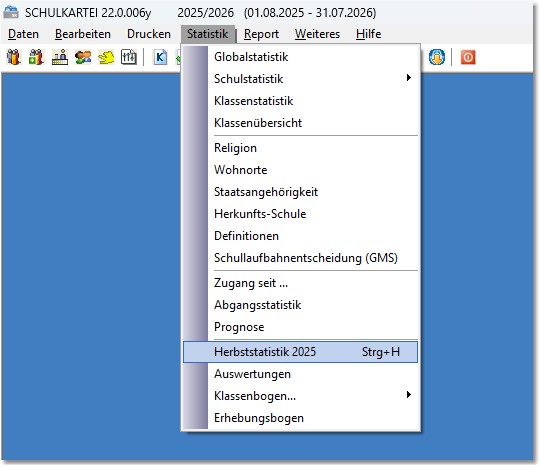
Task: Select the Zugang seit ... entry
Action: point(300,283)
